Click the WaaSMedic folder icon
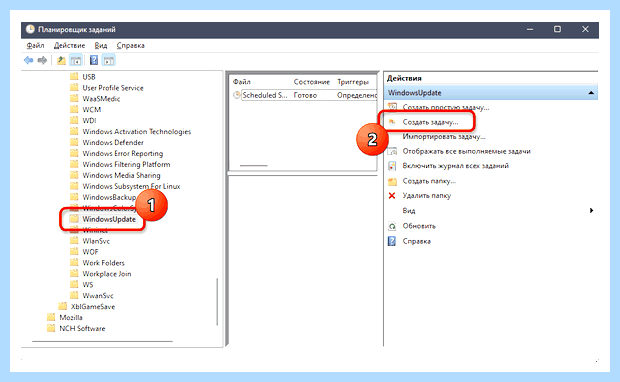The image size is (620, 382). (74, 98)
